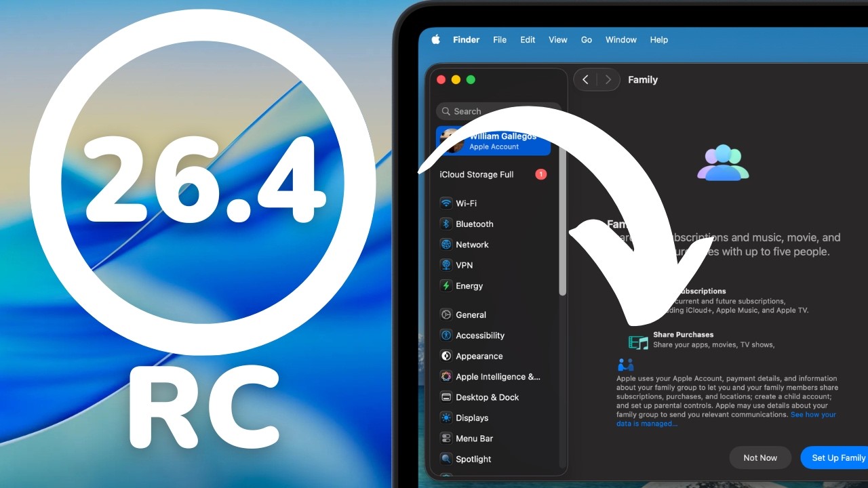Click the Wi-Fi icon in sidebar
This screenshot has height=488, width=868.
446,203
